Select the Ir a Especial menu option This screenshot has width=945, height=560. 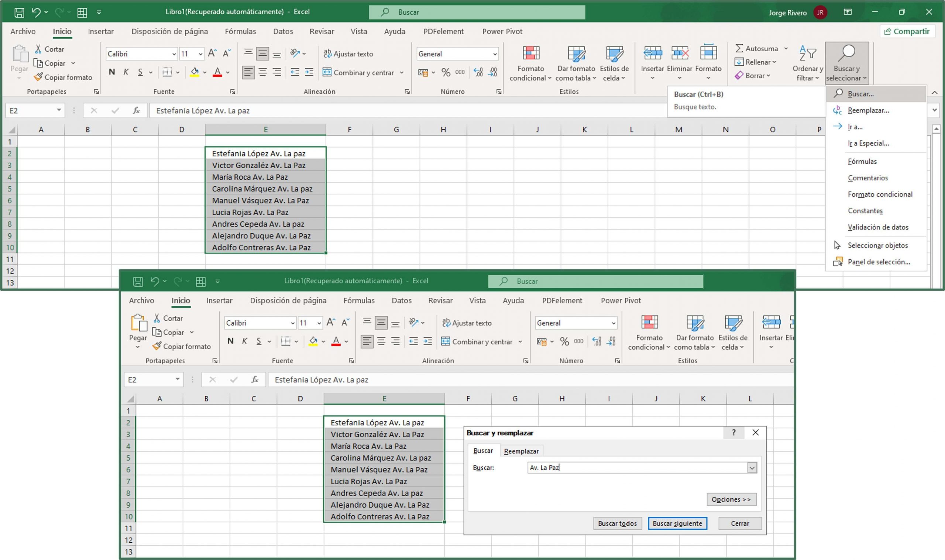click(x=868, y=144)
